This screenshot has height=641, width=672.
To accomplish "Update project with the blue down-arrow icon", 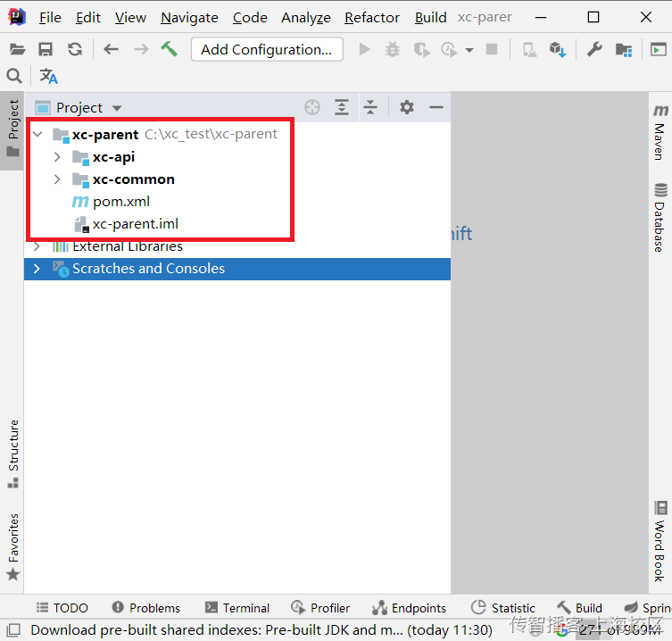I will click(x=558, y=50).
